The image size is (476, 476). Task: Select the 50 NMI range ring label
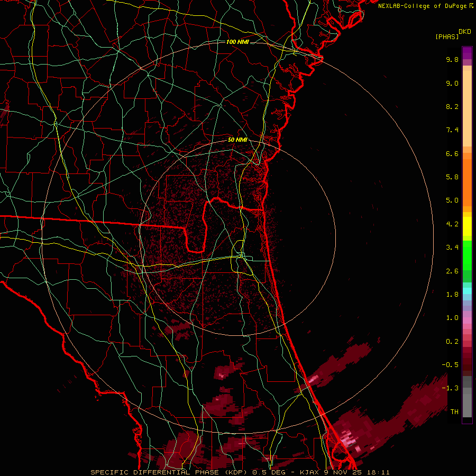237,140
